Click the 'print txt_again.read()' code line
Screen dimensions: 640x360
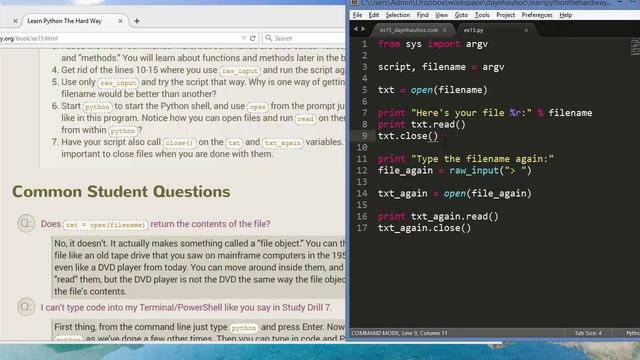click(438, 216)
